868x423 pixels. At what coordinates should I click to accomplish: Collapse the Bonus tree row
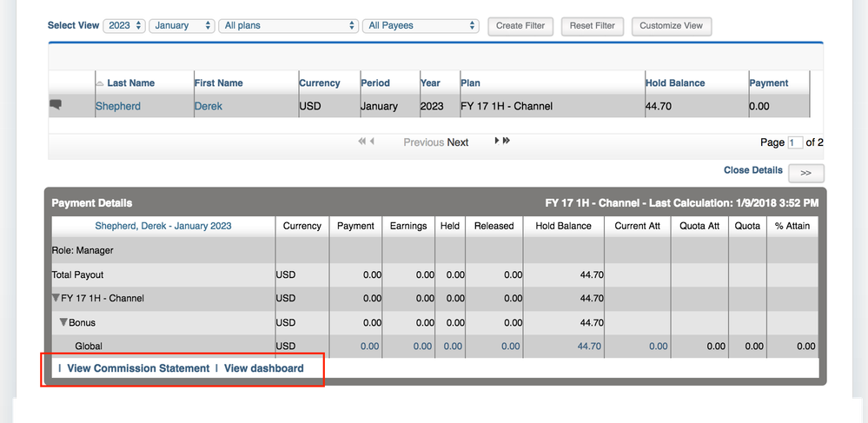(x=63, y=321)
